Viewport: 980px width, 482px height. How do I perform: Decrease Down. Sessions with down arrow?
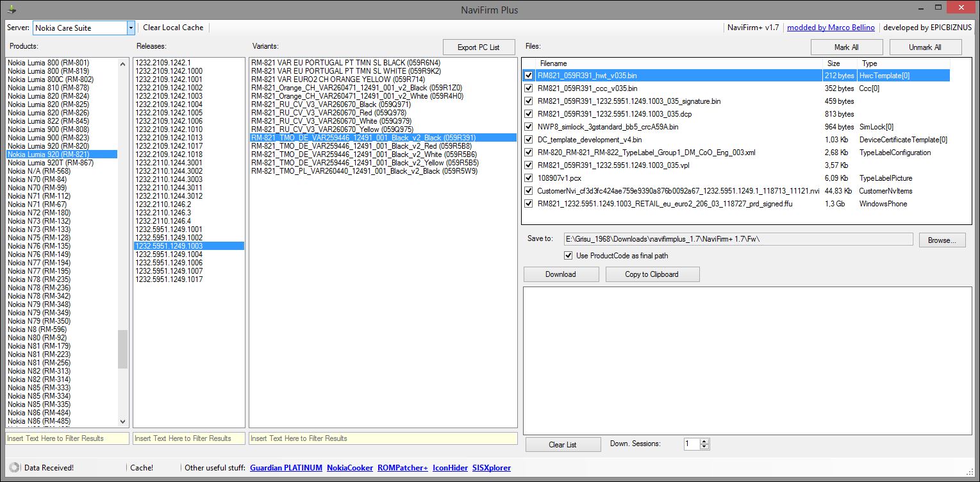click(704, 447)
